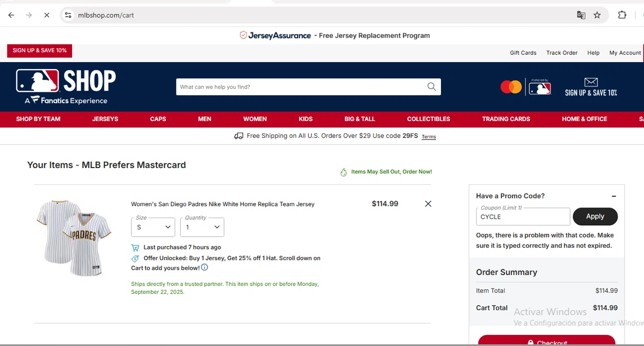
Task: Open Gift Cards link
Action: click(523, 53)
